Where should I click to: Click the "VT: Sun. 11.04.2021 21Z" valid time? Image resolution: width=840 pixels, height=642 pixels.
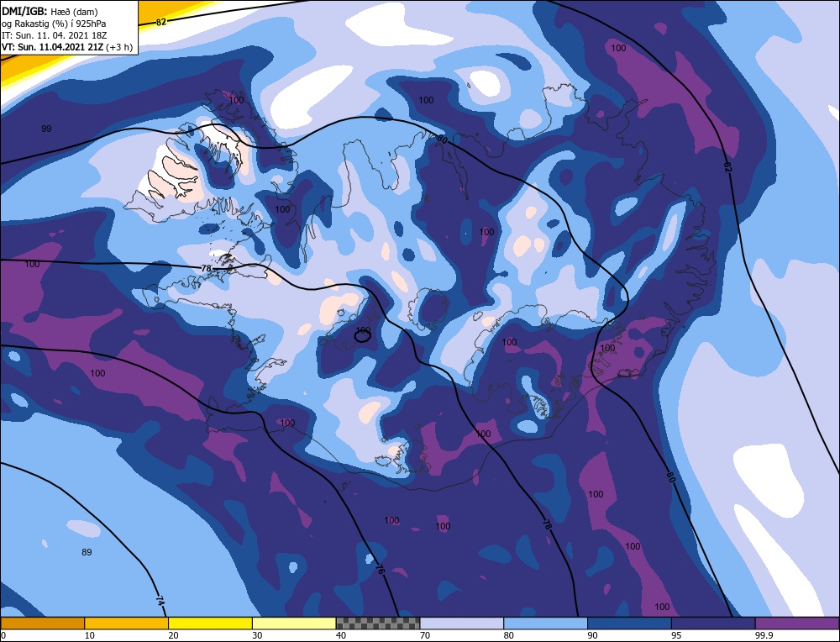pyautogui.click(x=52, y=47)
